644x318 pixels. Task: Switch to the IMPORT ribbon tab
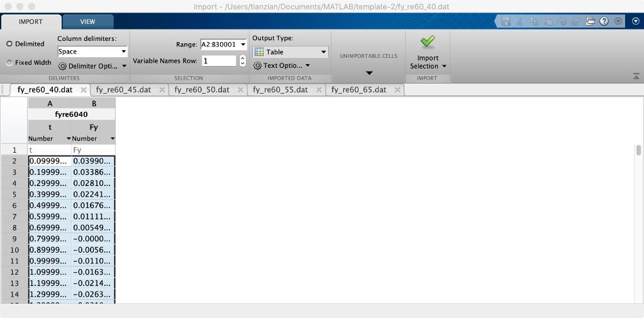[31, 22]
